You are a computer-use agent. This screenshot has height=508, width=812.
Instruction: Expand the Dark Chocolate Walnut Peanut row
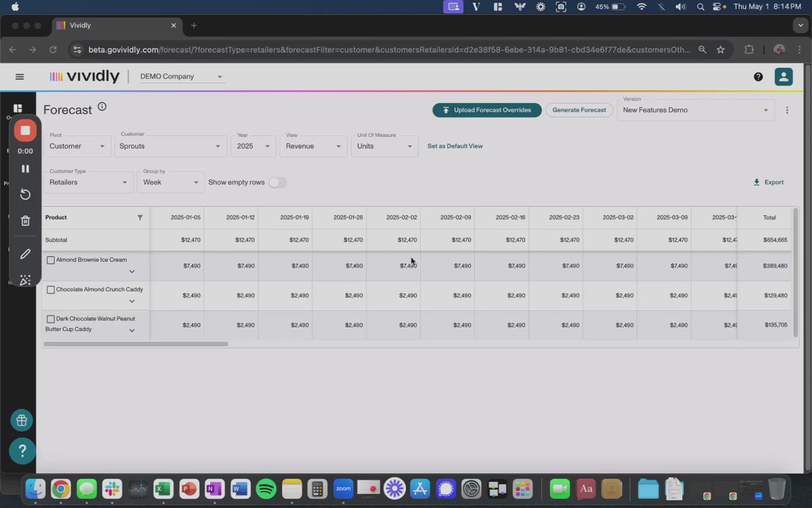click(132, 331)
